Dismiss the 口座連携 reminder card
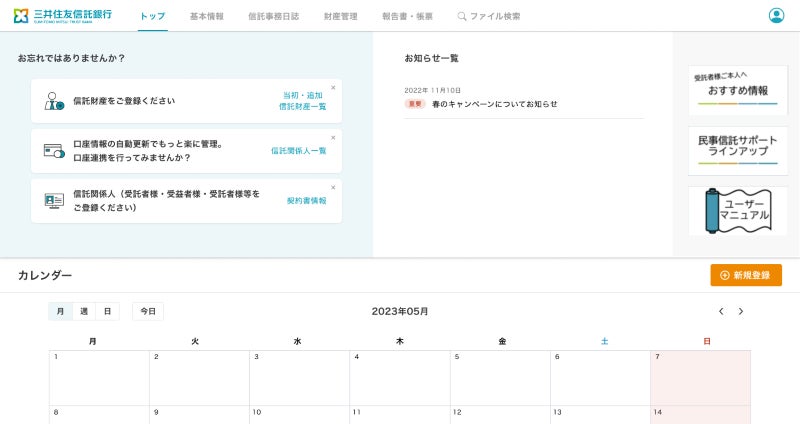800x424 pixels. point(333,138)
